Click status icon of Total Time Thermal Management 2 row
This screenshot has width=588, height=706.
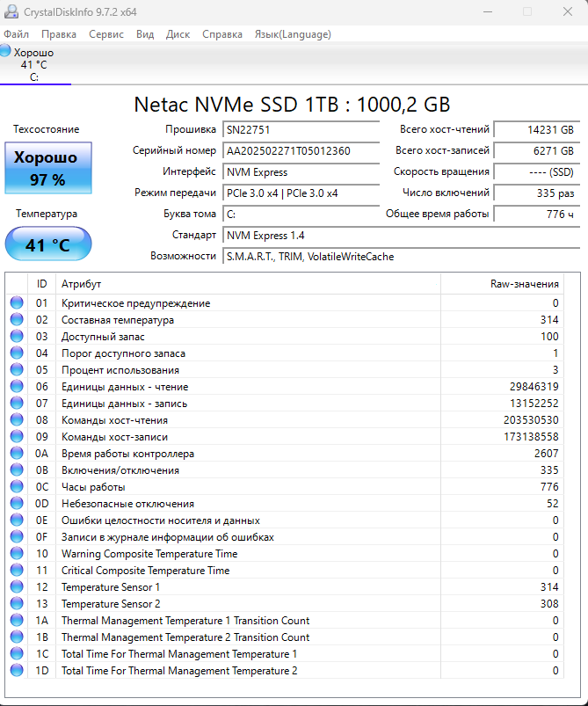tap(17, 670)
